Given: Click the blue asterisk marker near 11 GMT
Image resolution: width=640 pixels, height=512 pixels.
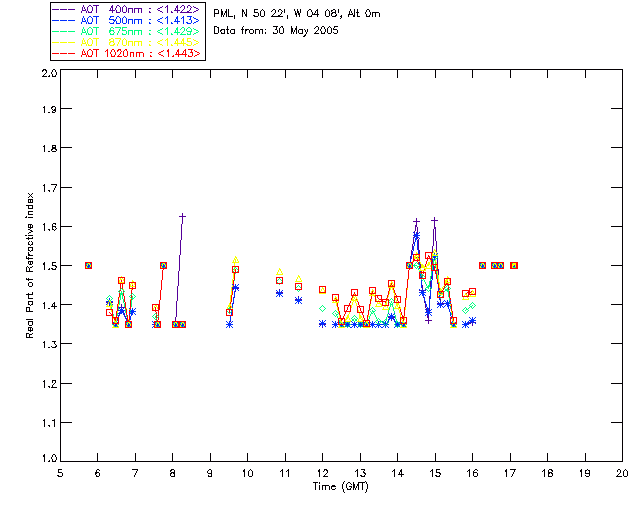Looking at the screenshot, I should [279, 293].
